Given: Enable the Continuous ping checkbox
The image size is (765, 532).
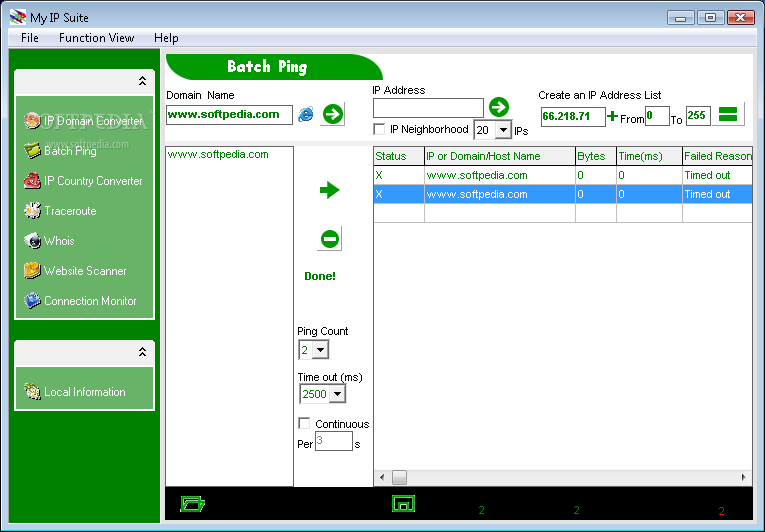Looking at the screenshot, I should coord(304,423).
